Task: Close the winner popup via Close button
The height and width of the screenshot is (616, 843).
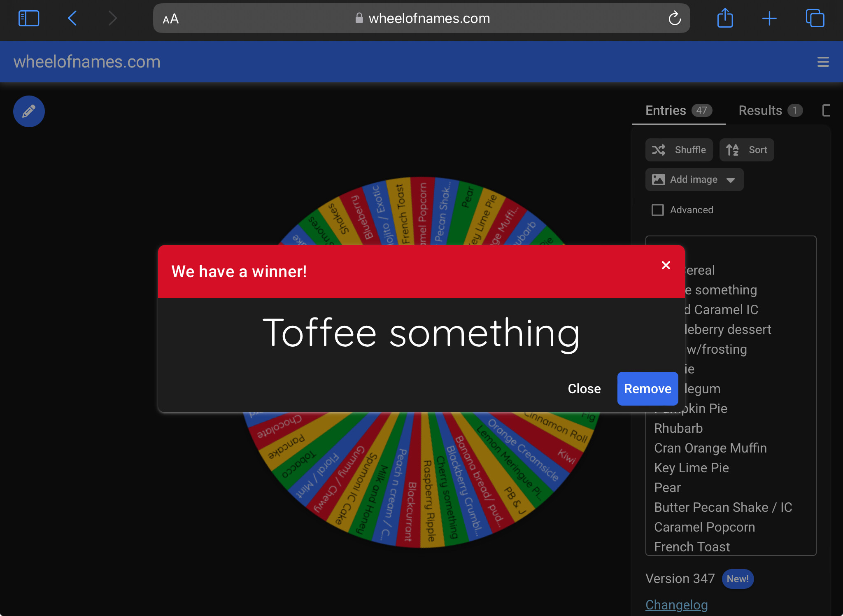Action: (x=584, y=389)
